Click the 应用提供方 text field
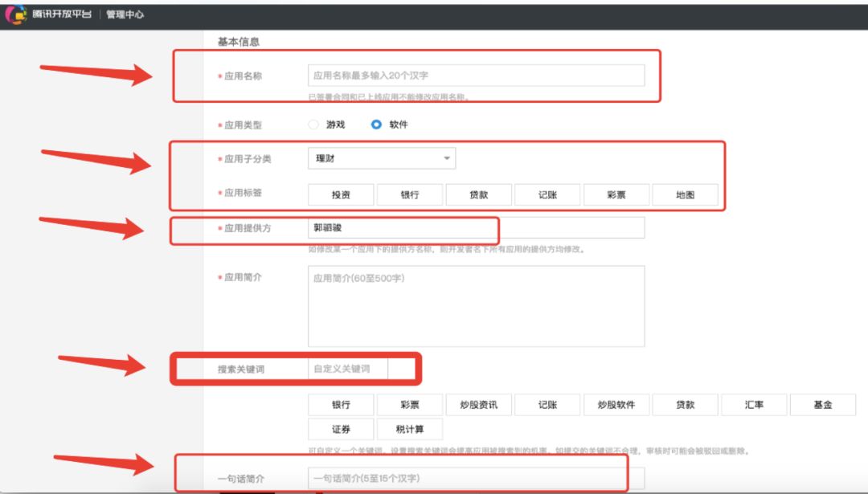Screen dimensions: 868x494 point(476,228)
